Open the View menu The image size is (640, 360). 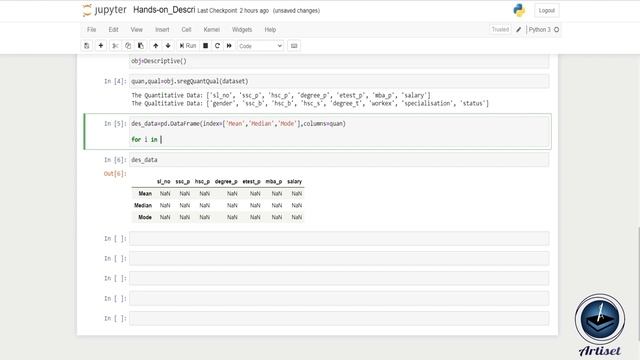click(x=137, y=30)
